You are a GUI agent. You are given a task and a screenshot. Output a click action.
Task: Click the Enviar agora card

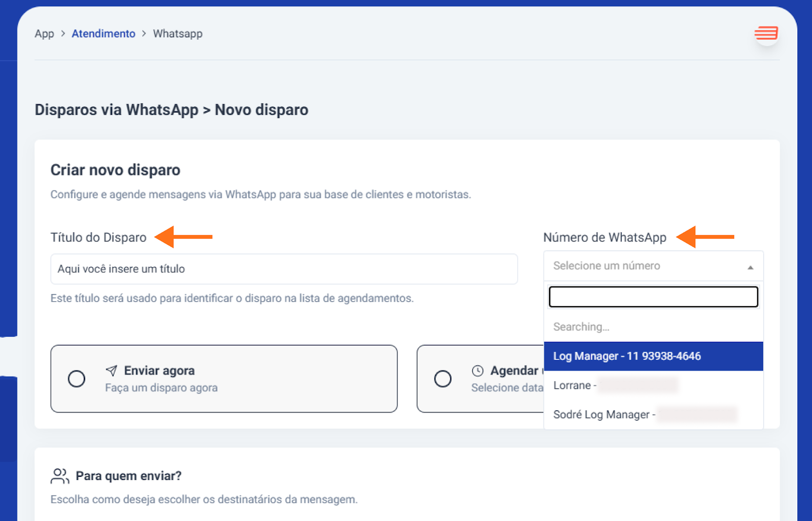tap(224, 379)
